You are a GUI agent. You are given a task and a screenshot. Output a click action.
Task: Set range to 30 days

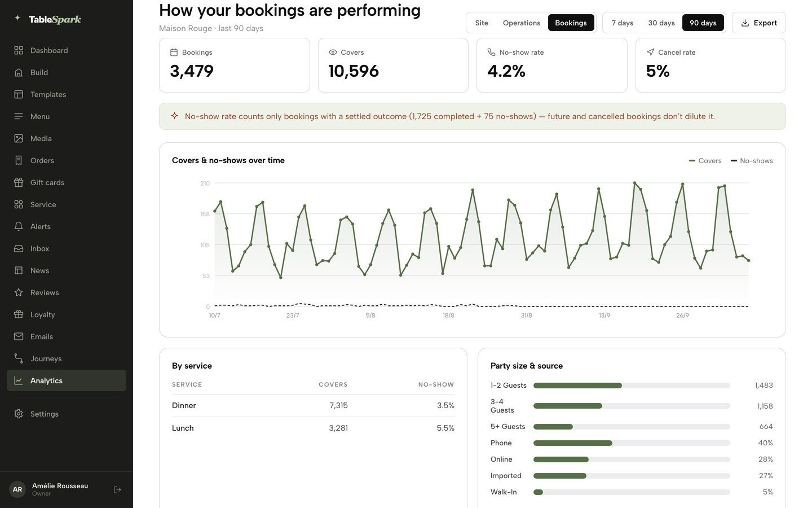pyautogui.click(x=661, y=23)
